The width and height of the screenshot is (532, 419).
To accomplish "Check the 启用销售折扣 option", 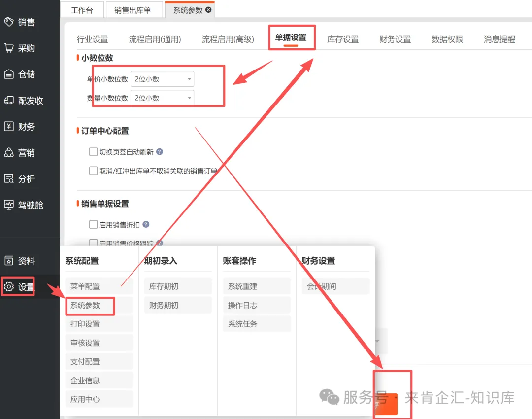I will [93, 224].
